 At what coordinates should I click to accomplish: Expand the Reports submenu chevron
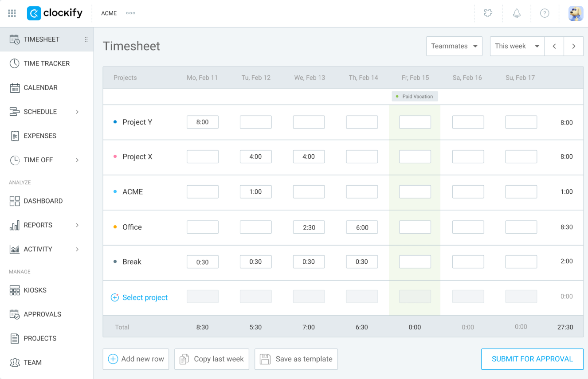tap(77, 225)
